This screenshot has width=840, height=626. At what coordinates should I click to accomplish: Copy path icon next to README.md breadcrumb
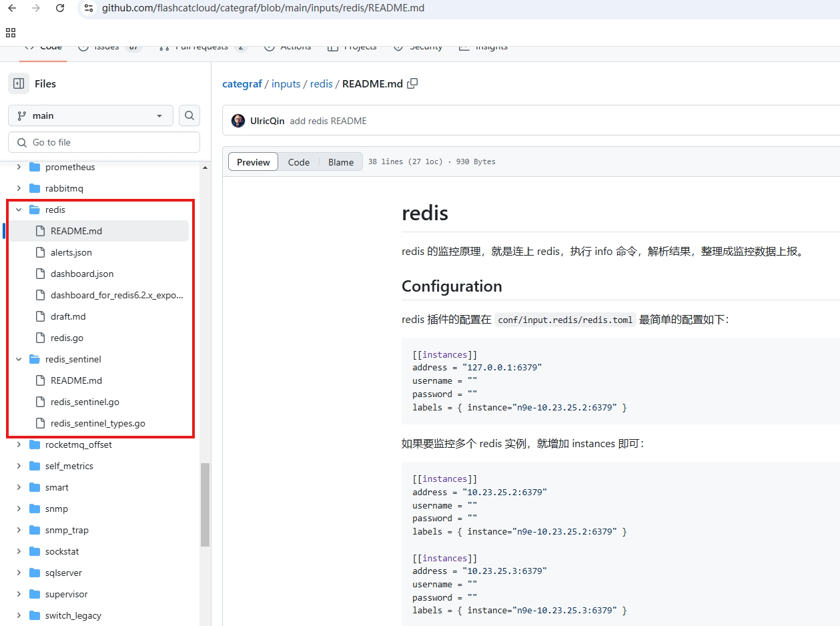coord(412,83)
